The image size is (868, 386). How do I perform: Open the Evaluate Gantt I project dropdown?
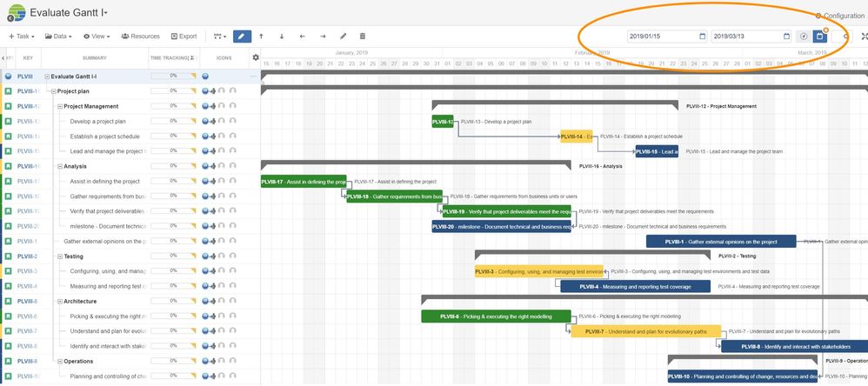tap(69, 12)
